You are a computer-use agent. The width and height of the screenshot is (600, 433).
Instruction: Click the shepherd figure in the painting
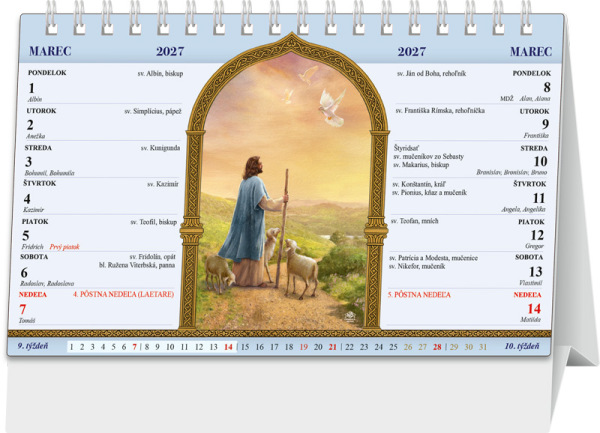point(251,220)
